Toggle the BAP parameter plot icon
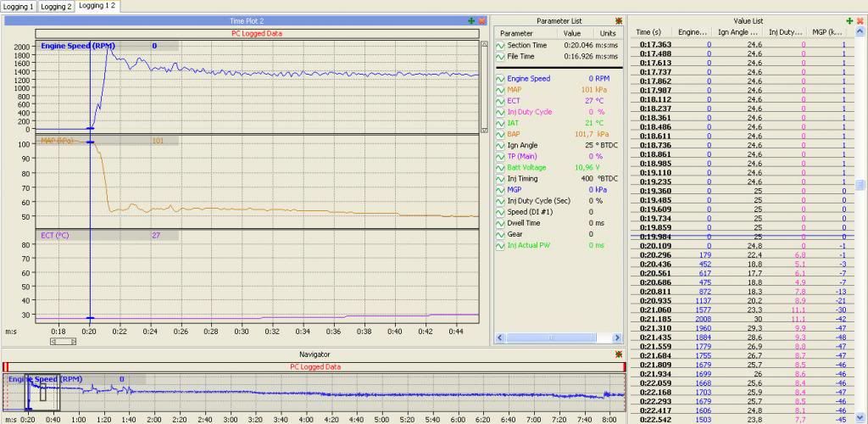The height and width of the screenshot is (424, 868). [500, 134]
